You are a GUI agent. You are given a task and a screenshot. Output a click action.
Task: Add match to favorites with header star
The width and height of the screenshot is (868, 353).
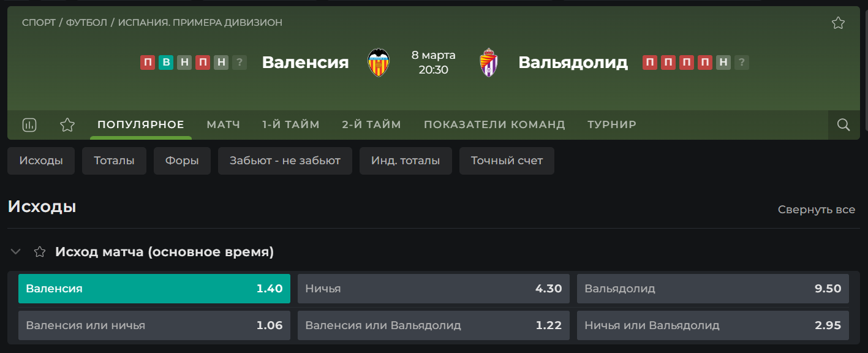pyautogui.click(x=838, y=23)
